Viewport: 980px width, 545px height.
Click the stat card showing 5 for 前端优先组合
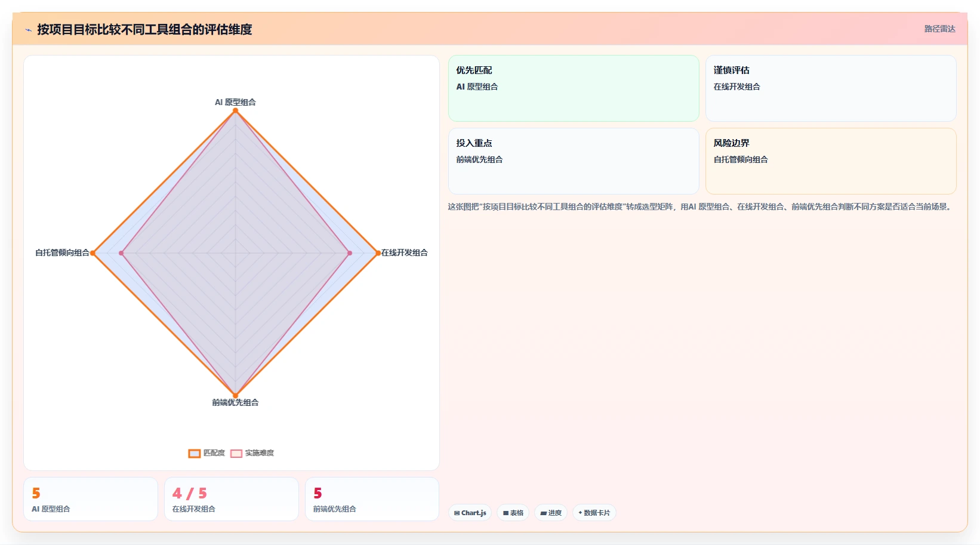click(372, 499)
